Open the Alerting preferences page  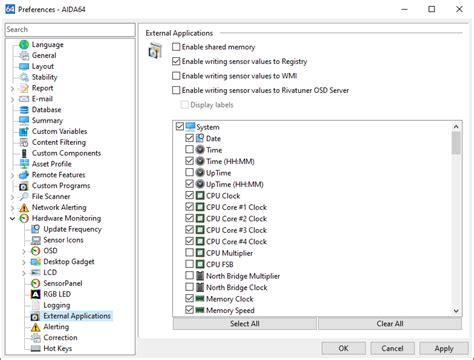56,327
